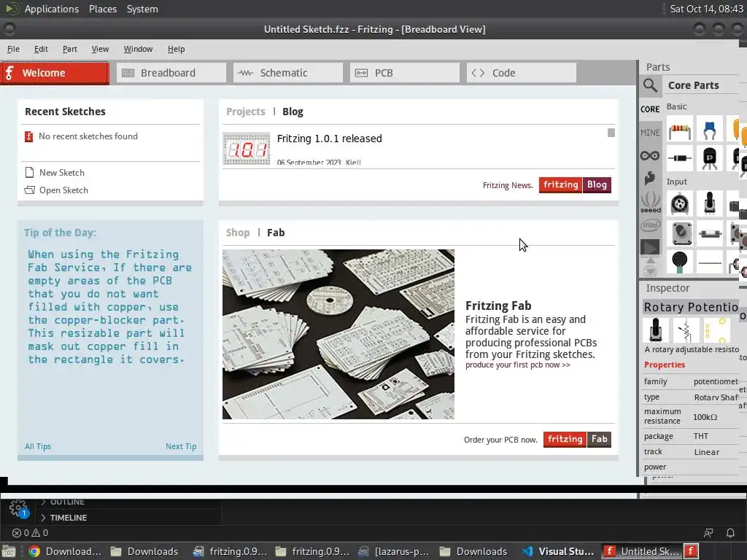Click Open Sketch
This screenshot has width=747, height=560.
point(56,190)
